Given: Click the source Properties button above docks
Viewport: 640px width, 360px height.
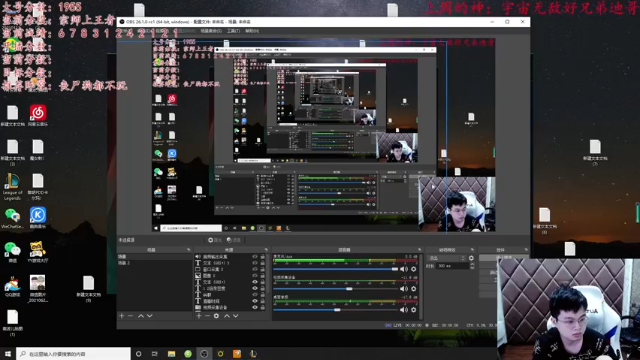Looking at the screenshot, I should [215, 240].
